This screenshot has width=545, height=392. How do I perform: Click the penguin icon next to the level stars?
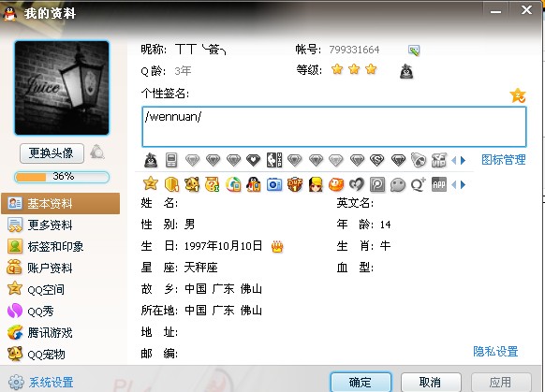click(406, 71)
